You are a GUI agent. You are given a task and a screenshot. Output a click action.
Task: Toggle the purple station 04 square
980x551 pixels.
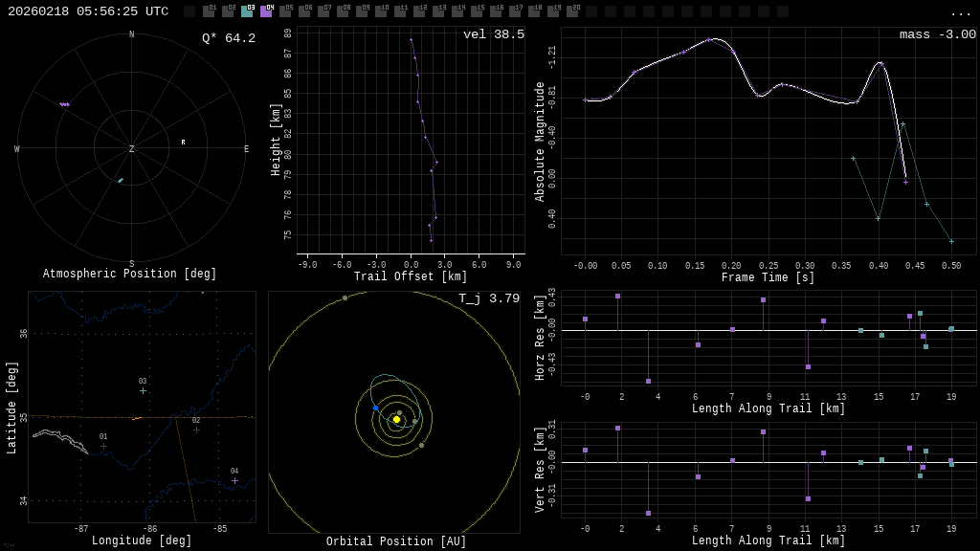tap(266, 11)
